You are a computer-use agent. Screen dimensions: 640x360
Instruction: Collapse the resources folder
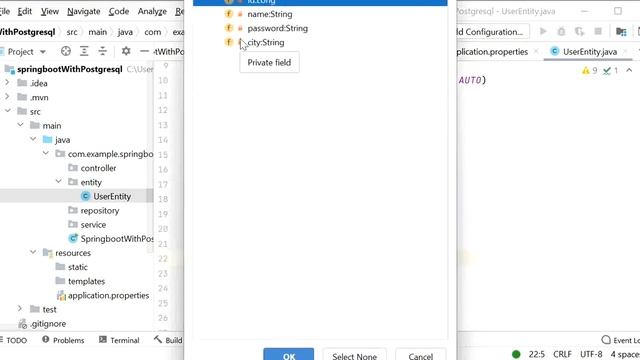(33, 253)
